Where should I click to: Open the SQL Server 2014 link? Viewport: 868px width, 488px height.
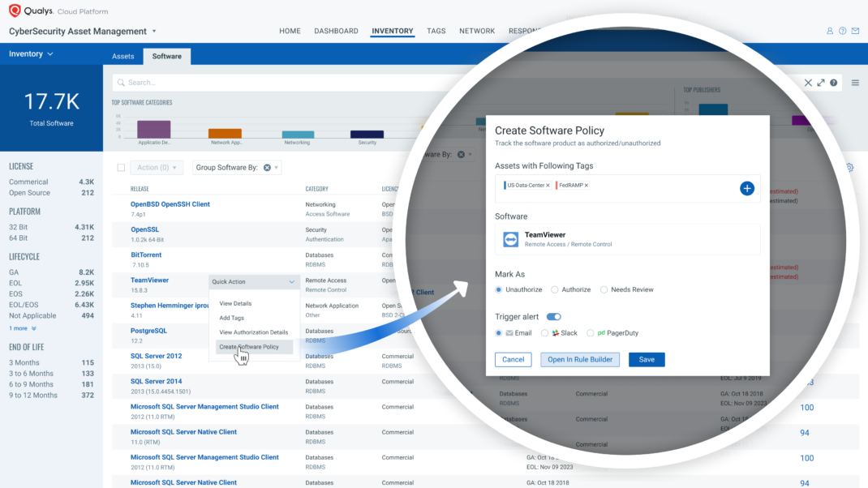tap(156, 382)
